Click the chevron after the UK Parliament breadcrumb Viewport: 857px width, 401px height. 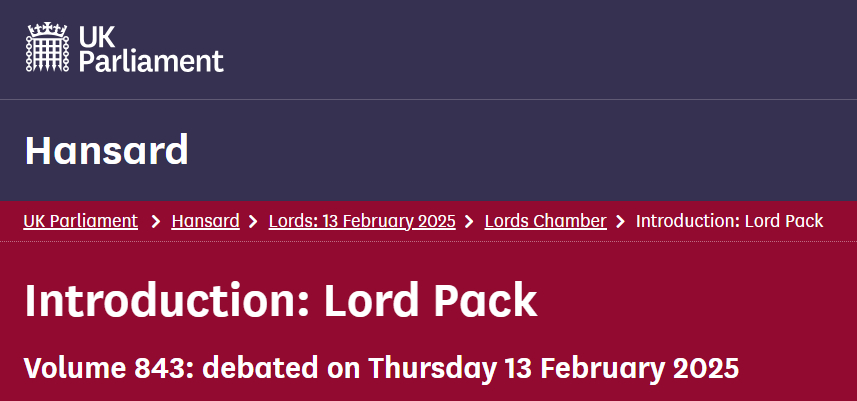point(155,221)
